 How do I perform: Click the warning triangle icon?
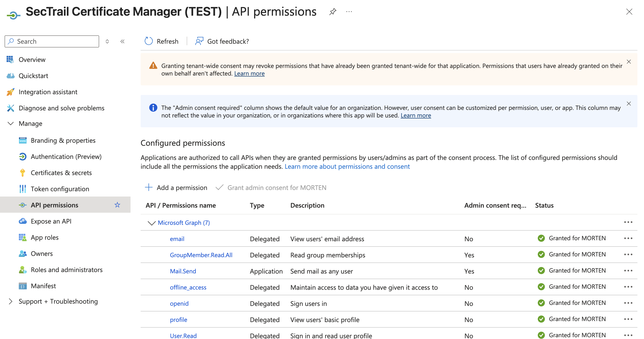[153, 66]
